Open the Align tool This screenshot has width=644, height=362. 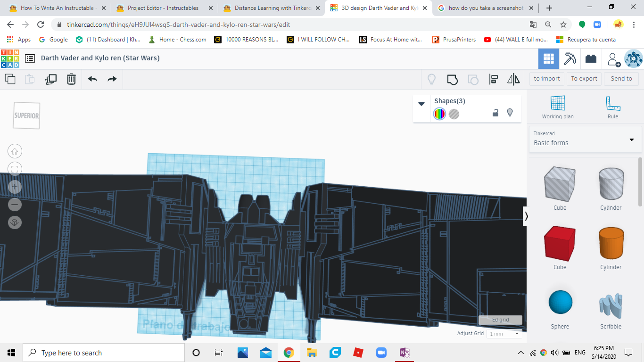(494, 79)
